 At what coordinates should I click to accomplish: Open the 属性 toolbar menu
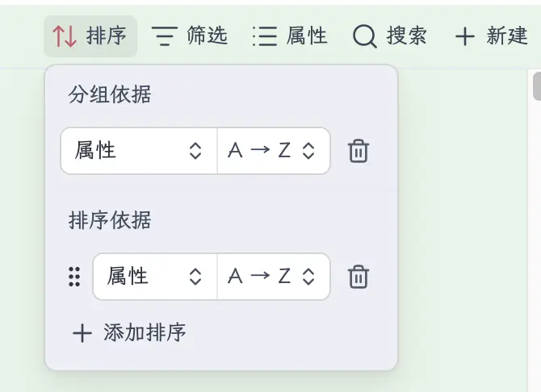coord(307,36)
